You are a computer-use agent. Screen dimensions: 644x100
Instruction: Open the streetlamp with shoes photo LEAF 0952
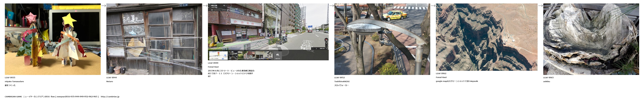pyautogui.click(x=382, y=39)
